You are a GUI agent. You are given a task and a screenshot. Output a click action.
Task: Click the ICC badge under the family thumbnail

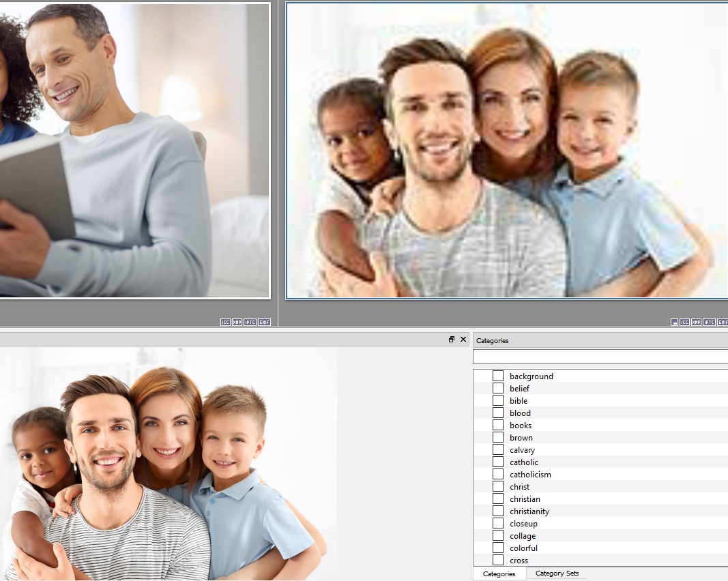point(684,322)
